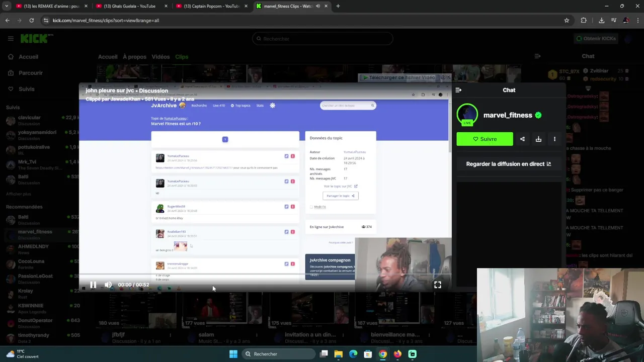Go back in browser history
Image resolution: width=644 pixels, height=362 pixels.
click(x=7, y=20)
